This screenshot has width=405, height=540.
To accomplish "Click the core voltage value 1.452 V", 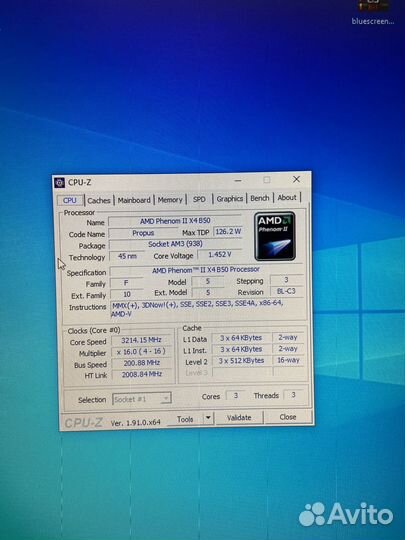I will click(x=220, y=255).
